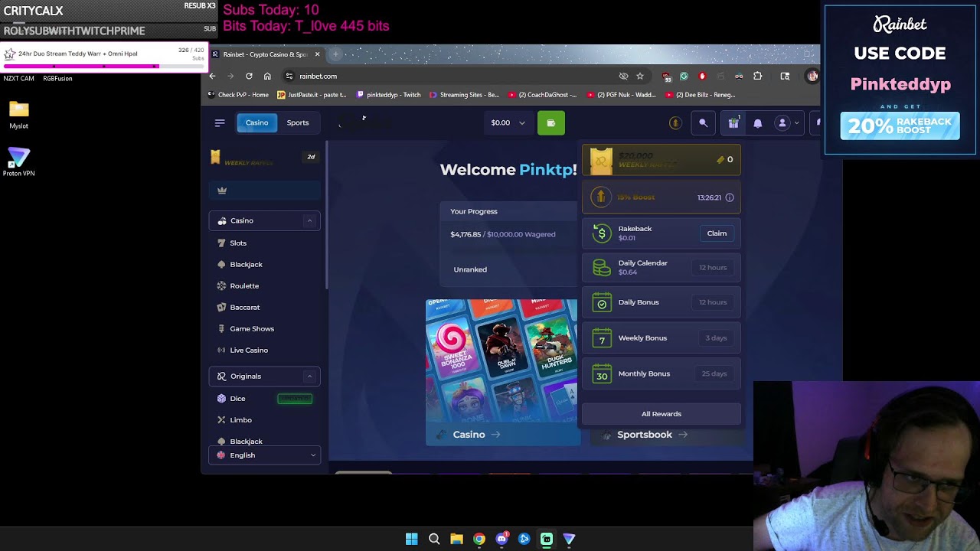Open the Weekly Raffle sidebar banner
This screenshot has height=551, width=980.
click(264, 158)
